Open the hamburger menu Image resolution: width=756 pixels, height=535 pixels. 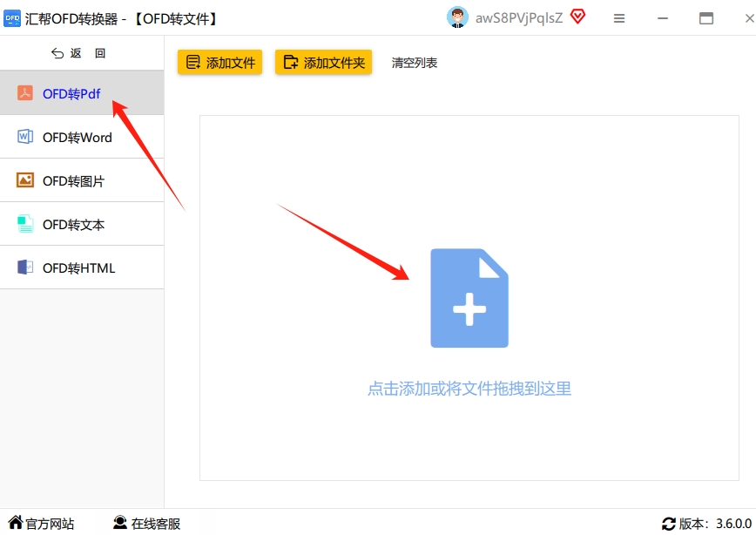click(x=619, y=18)
